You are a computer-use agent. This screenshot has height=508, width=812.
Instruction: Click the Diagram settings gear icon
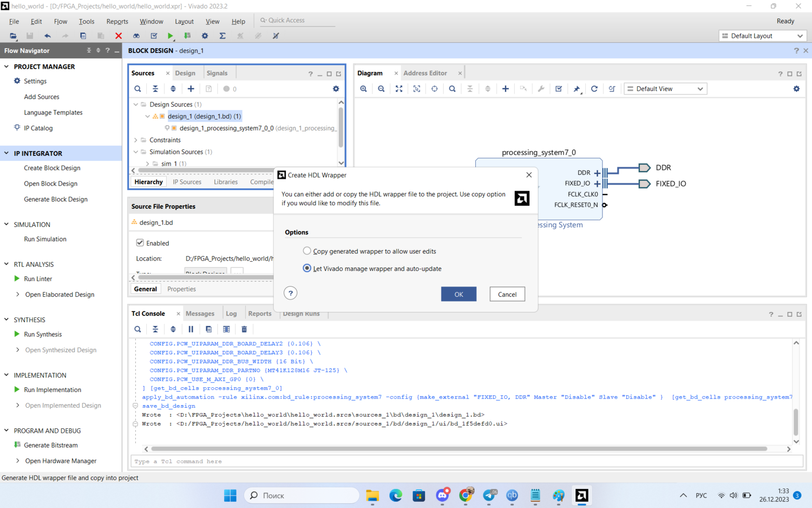(x=796, y=89)
